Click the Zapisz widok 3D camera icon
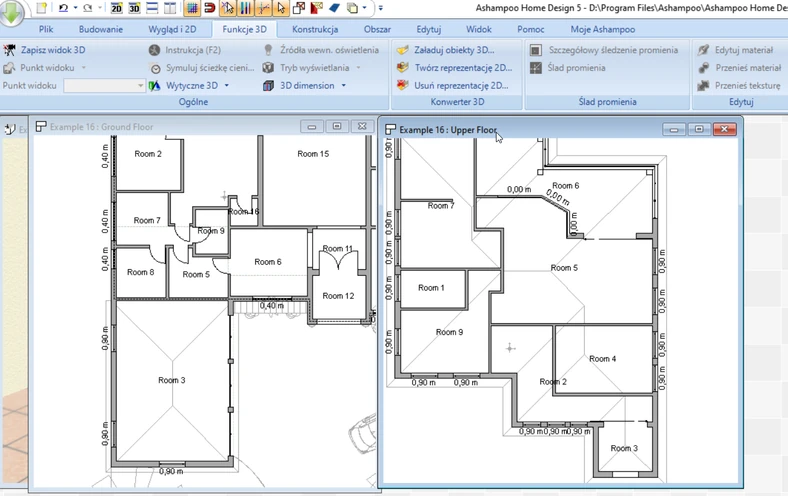788x496 pixels. [x=10, y=50]
